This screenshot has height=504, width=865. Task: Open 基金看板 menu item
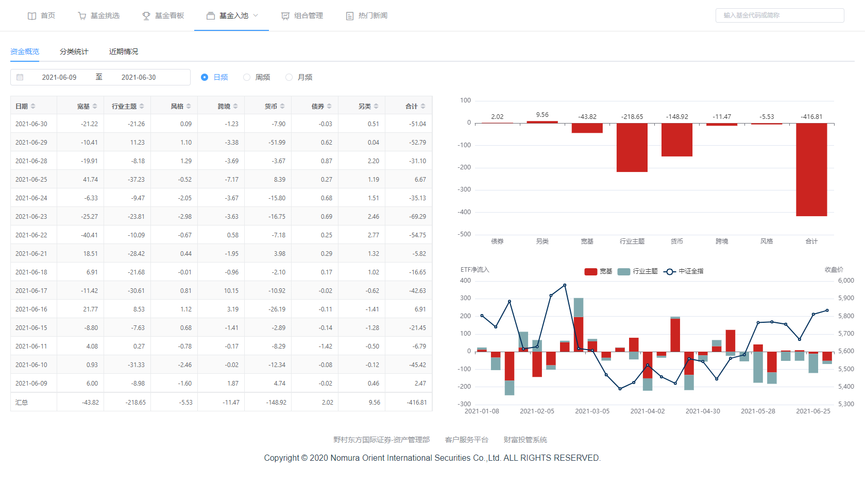pyautogui.click(x=163, y=16)
